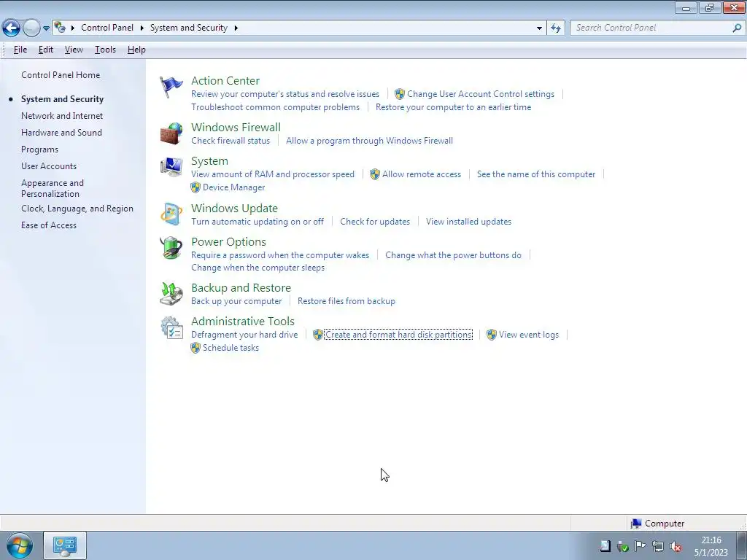Click the Control Panel icon in address bar
747x560 pixels.
(x=60, y=28)
